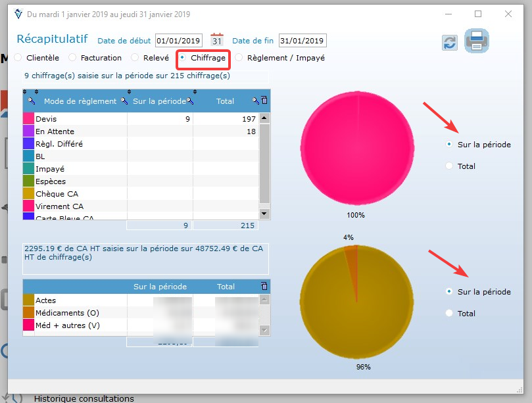Viewport: 532px width, 403px height.
Task: Click the sort handle above the upper Total column
Action: click(195, 91)
